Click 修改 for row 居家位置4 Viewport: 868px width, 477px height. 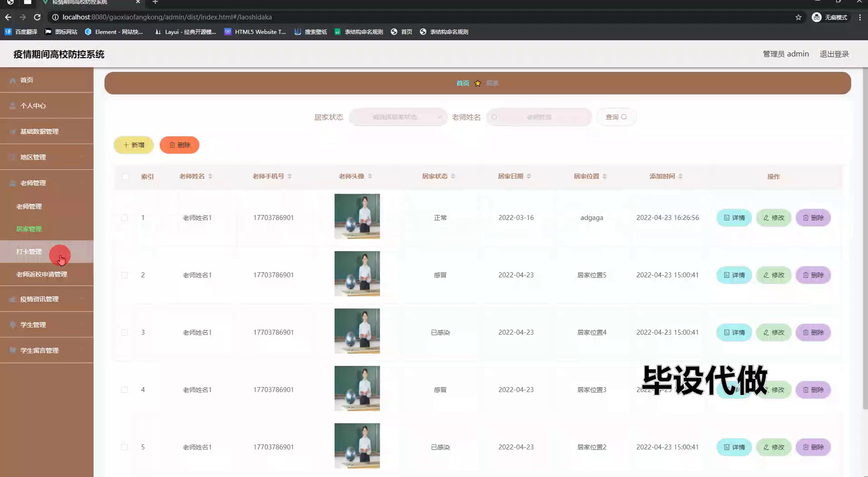point(774,332)
